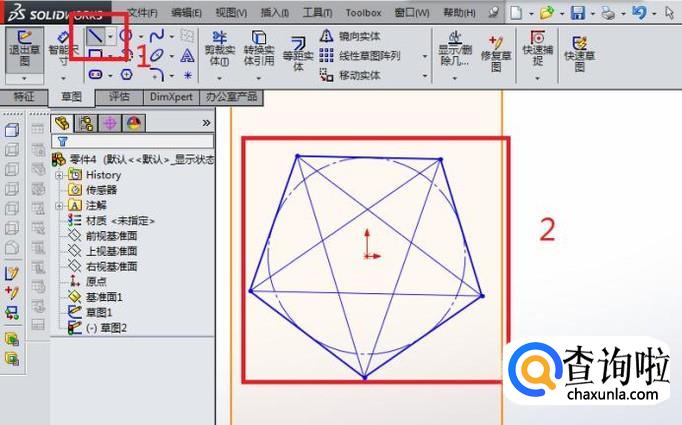Open the 插入(I) menu

click(275, 13)
